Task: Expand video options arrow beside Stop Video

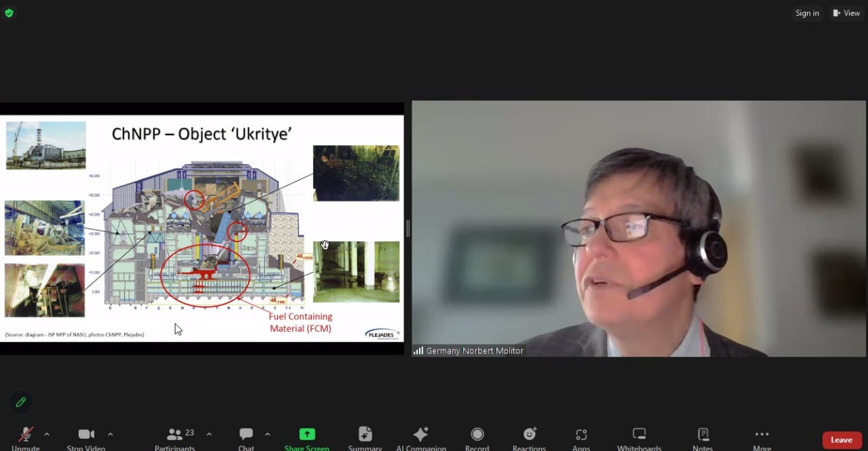Action: tap(111, 434)
